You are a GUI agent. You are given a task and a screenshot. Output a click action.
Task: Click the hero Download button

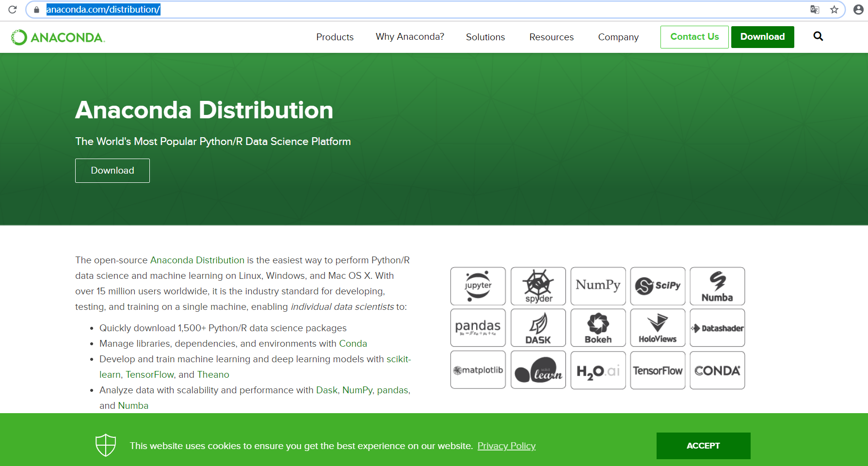113,171
